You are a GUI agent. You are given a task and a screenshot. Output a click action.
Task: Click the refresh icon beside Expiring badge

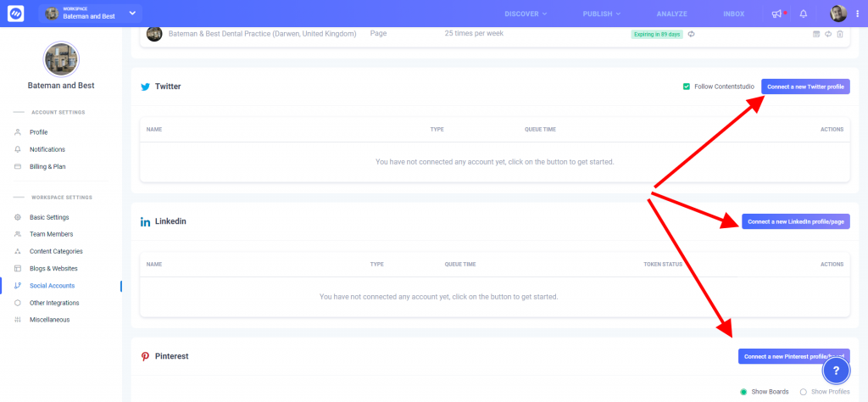pos(692,34)
